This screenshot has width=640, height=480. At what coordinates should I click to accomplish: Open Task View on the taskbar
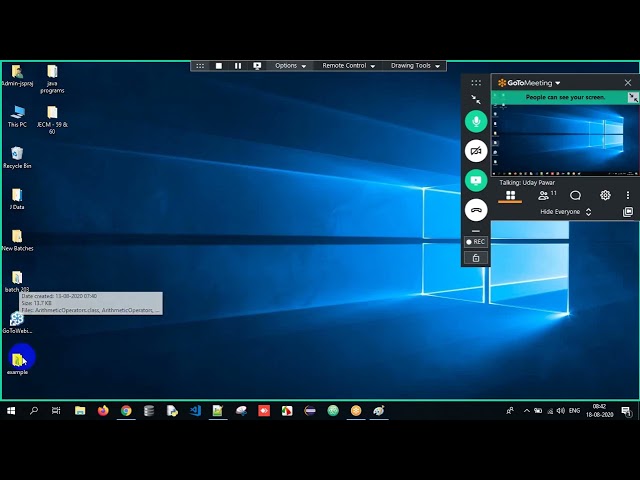click(x=56, y=411)
